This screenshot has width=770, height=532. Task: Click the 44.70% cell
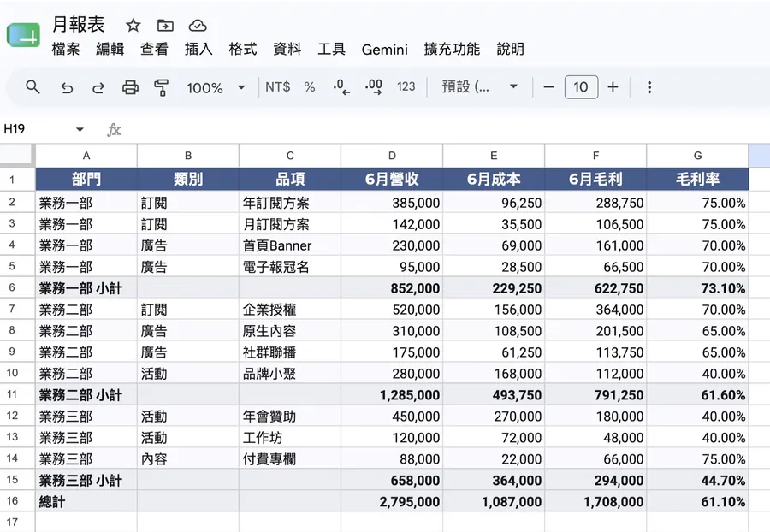point(698,480)
